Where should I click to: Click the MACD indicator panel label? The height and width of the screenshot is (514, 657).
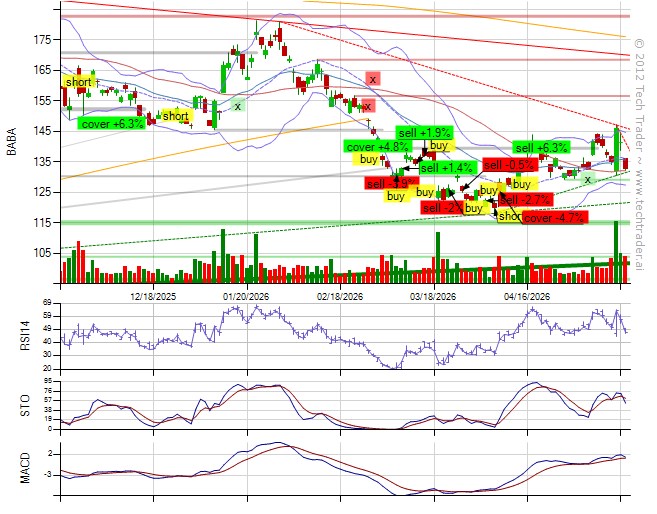click(x=25, y=468)
